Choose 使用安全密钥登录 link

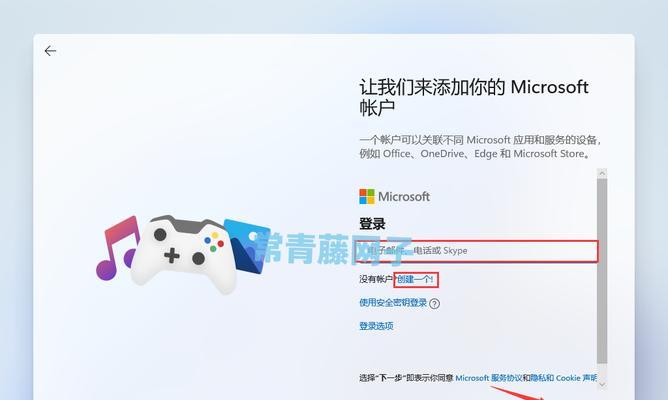(x=393, y=303)
